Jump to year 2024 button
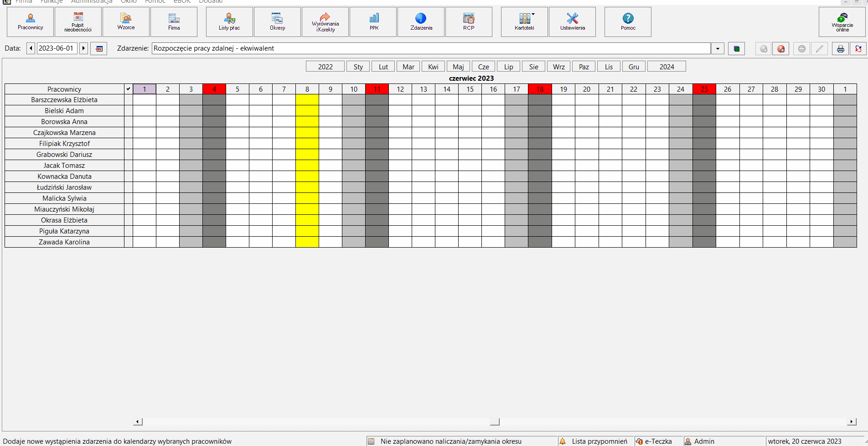Screen dimensions: 868x446 tap(666, 67)
